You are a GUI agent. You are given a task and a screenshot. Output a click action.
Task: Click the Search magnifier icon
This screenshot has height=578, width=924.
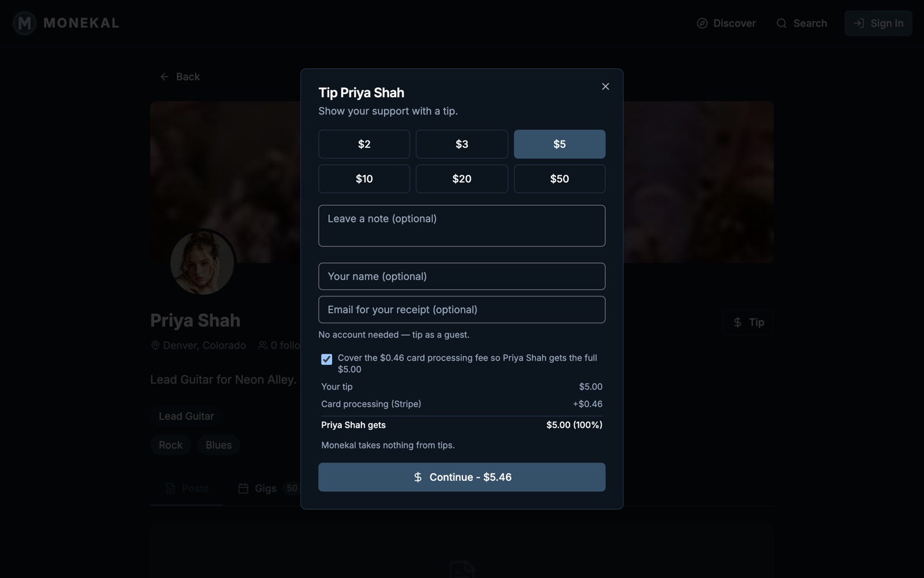(x=781, y=23)
